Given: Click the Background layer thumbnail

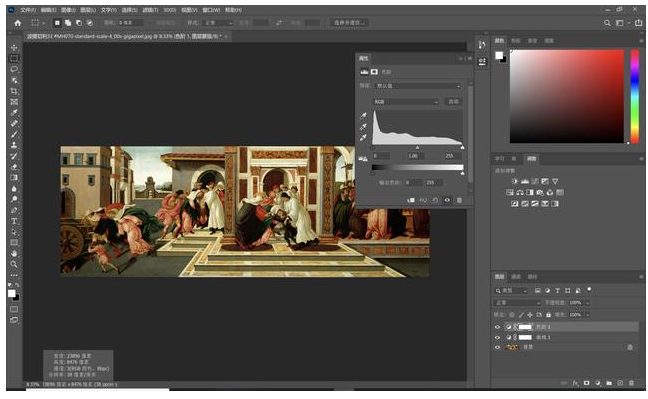Looking at the screenshot, I should click(x=512, y=347).
